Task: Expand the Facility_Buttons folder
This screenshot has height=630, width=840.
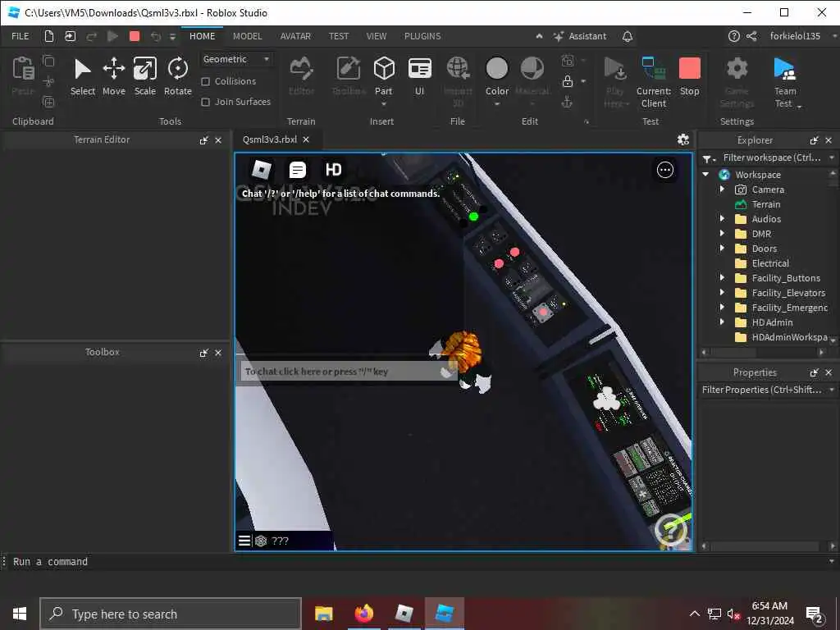Action: coord(722,277)
